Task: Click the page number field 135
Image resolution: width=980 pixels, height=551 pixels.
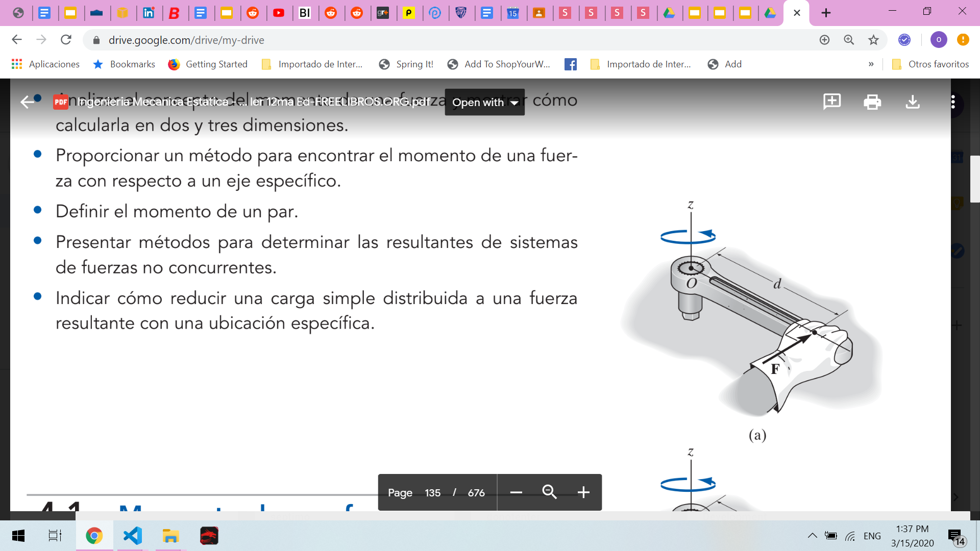Action: 432,493
